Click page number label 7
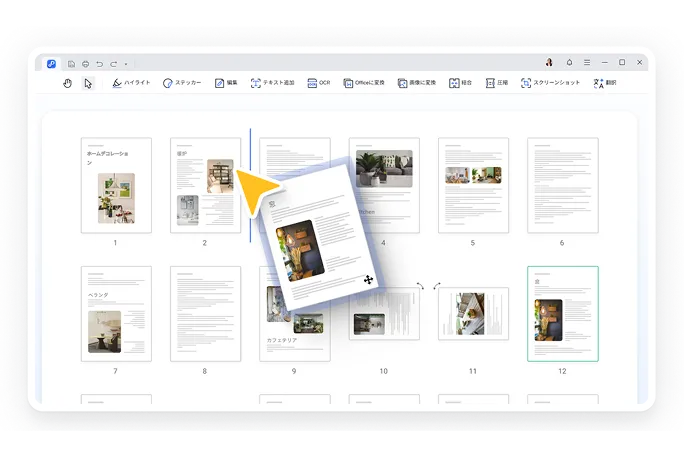Screen dimensions: 684x456 pos(116,371)
